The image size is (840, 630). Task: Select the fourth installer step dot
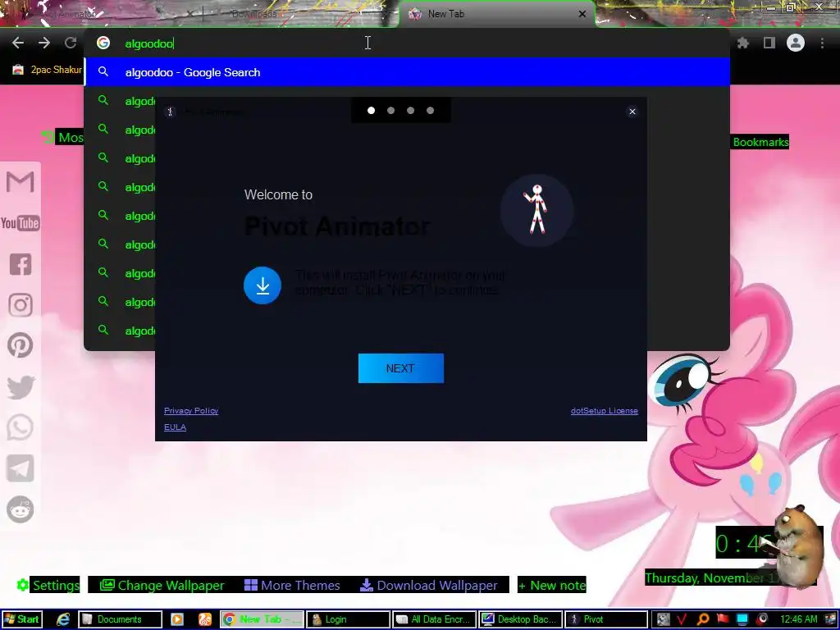coord(430,111)
